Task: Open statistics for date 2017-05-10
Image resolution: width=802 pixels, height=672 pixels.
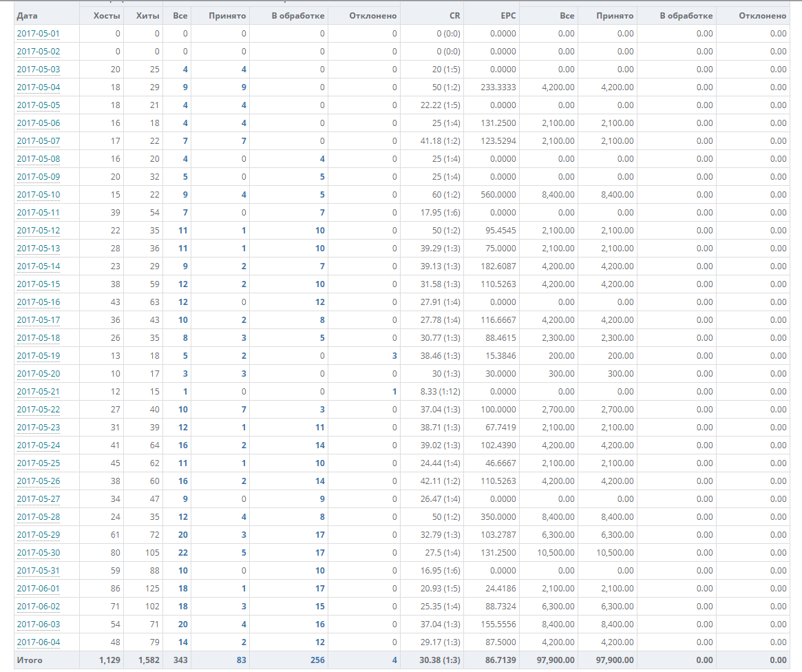Action: [x=39, y=195]
